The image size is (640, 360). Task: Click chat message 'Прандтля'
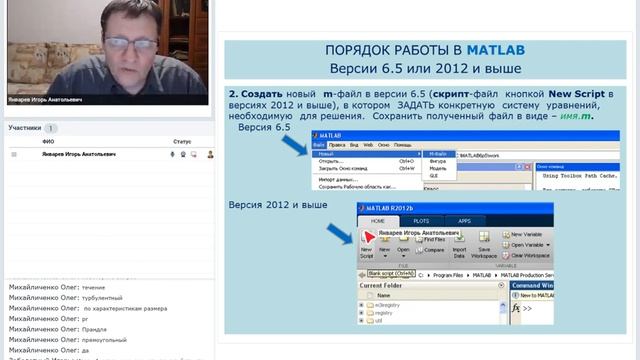pos(94,329)
